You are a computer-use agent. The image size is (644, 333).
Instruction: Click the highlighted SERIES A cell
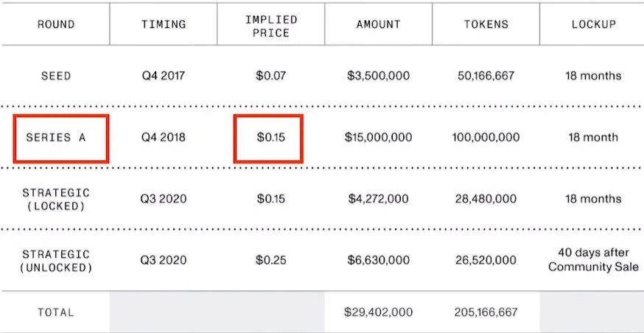(x=61, y=138)
